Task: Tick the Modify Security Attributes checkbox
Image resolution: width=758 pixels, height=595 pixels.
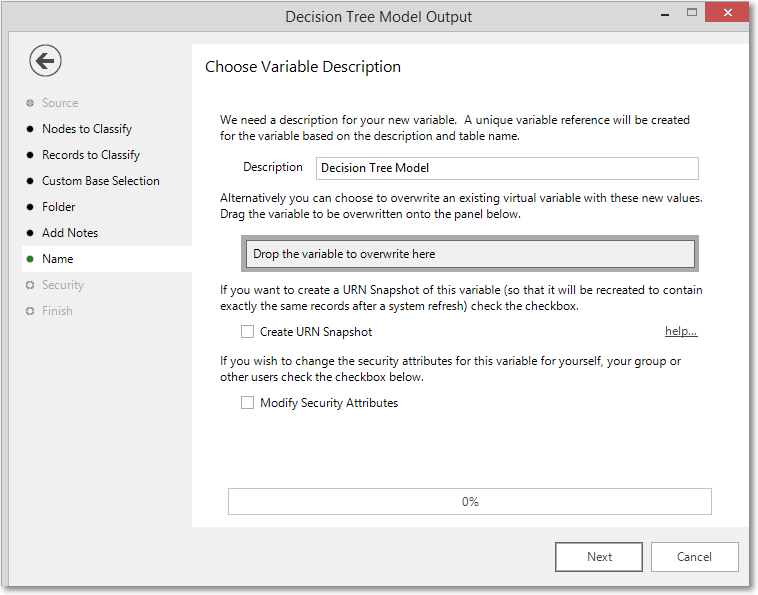Action: [248, 403]
